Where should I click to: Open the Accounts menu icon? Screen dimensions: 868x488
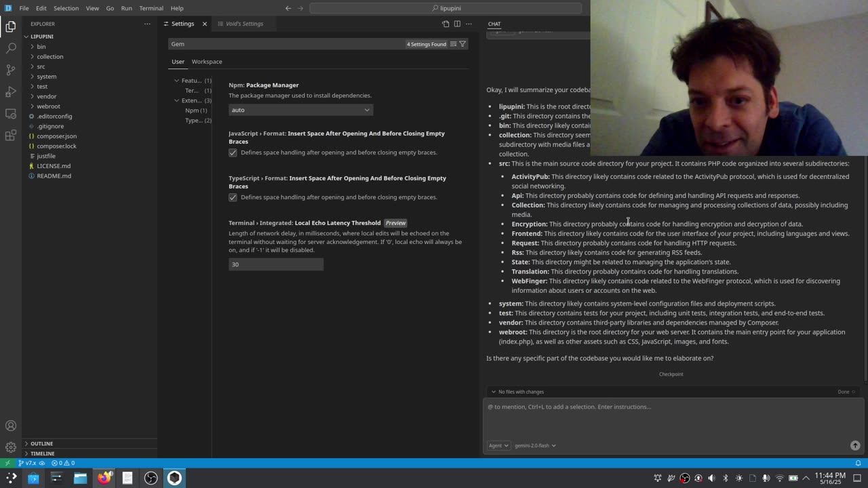coord(10,426)
